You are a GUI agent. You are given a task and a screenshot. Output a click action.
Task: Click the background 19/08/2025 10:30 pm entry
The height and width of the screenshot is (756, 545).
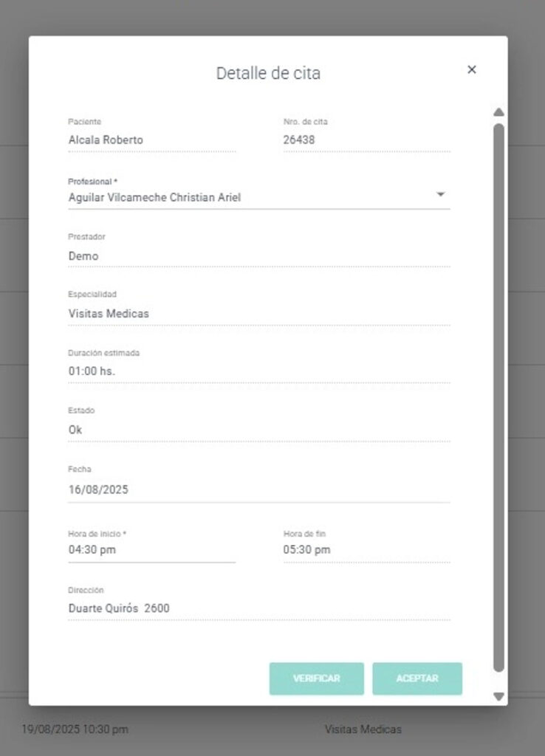coord(75,729)
